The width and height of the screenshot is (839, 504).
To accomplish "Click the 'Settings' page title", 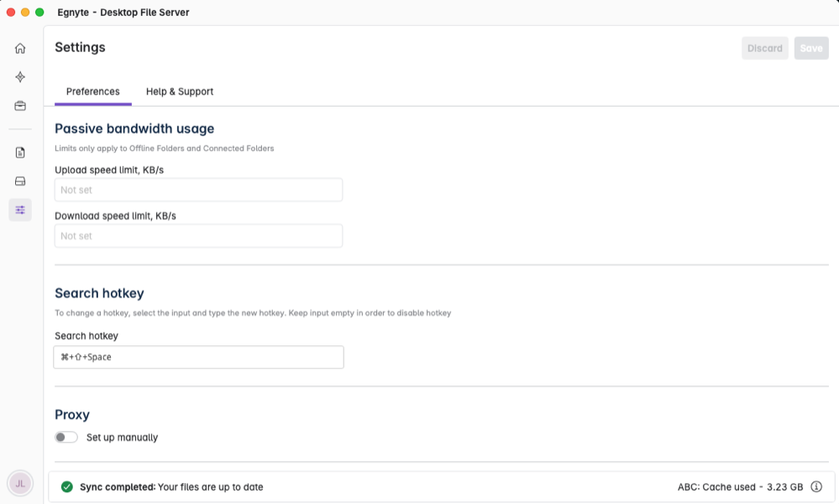I will point(81,47).
